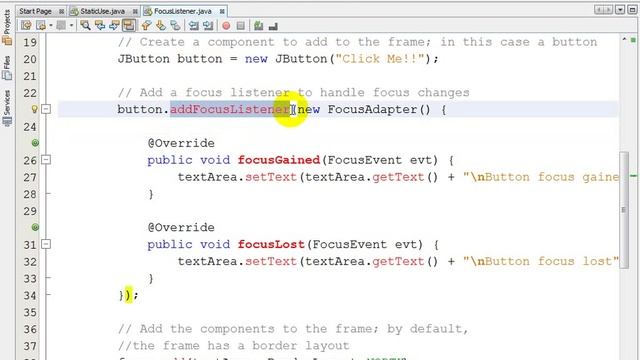Viewport: 640px width, 360px height.
Task: Open the Back history dropdown arrow
Action: click(51, 26)
